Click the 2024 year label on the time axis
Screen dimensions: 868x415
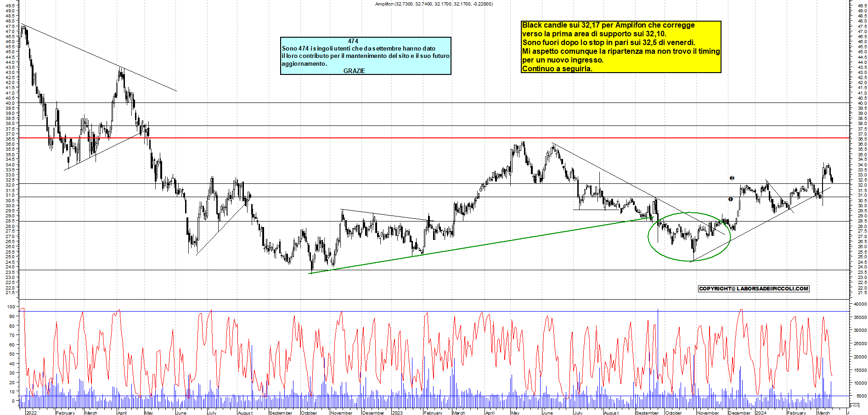(761, 413)
